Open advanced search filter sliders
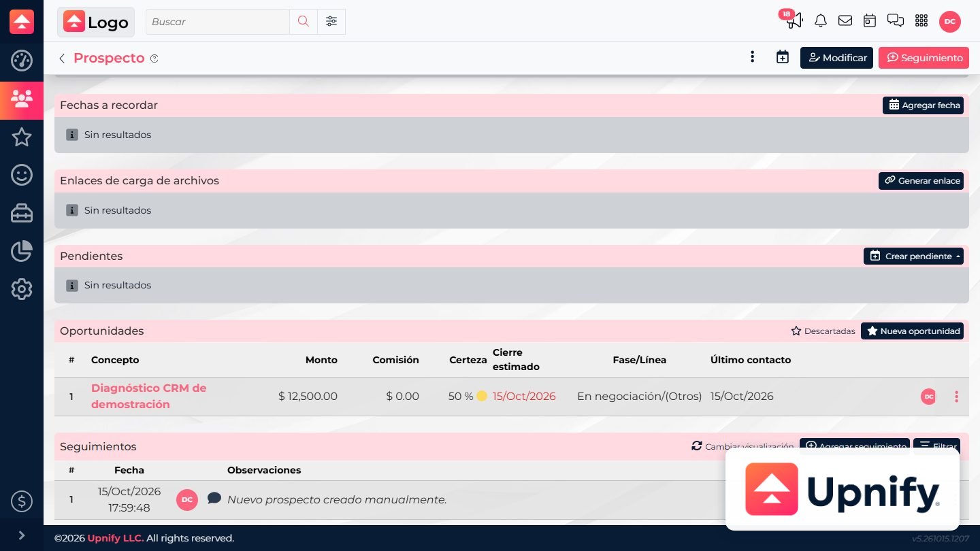This screenshot has width=980, height=551. pyautogui.click(x=331, y=22)
